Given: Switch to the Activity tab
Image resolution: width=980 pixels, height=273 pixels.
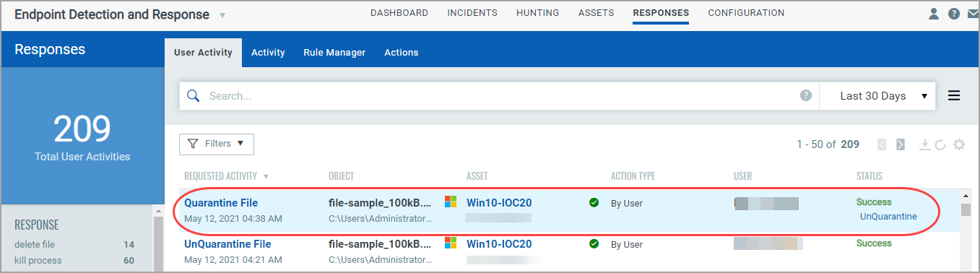Looking at the screenshot, I should click(x=268, y=53).
